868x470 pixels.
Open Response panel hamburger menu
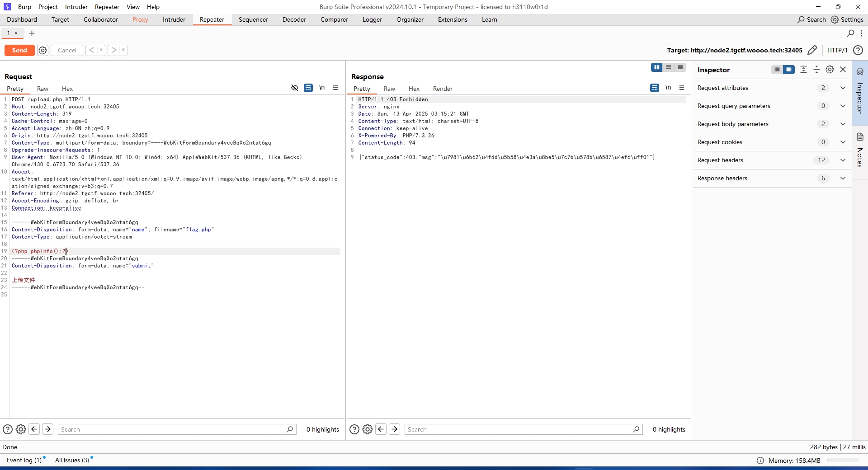pos(682,88)
